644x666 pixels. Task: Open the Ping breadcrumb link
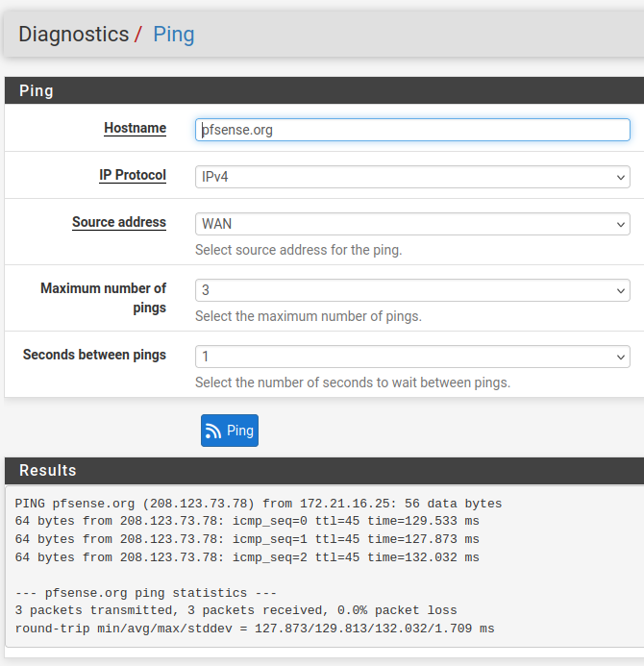[x=174, y=35]
